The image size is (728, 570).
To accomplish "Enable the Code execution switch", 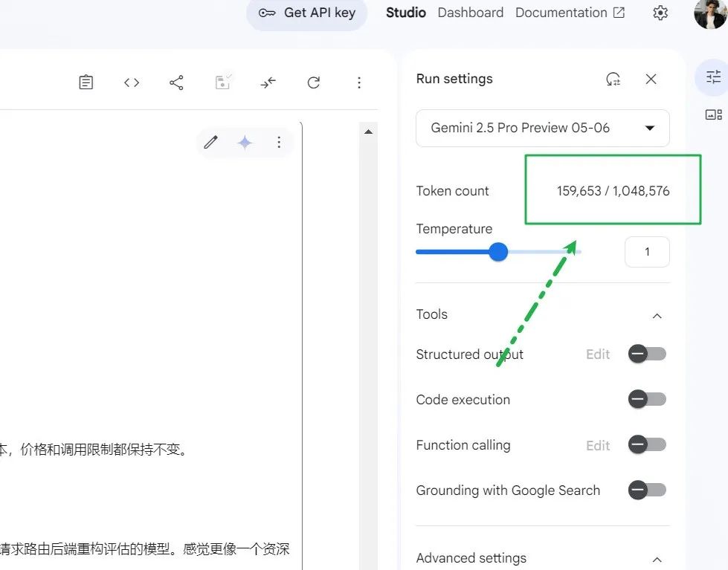I will tap(647, 399).
